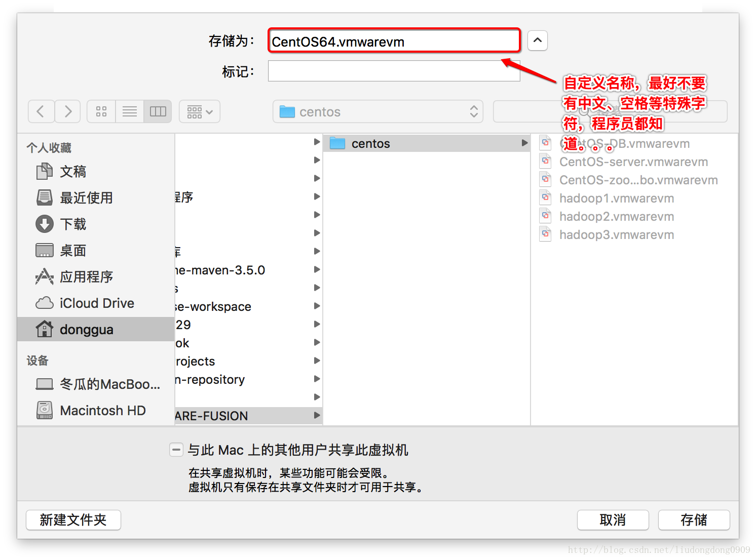Open 最近使用 in the sidebar
756x560 pixels.
click(96, 197)
